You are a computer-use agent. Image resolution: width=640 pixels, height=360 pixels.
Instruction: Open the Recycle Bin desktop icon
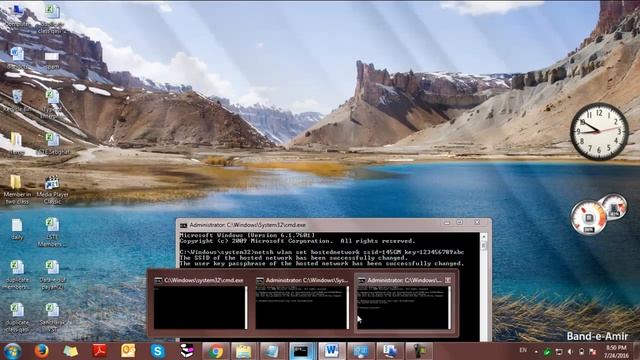(17, 101)
